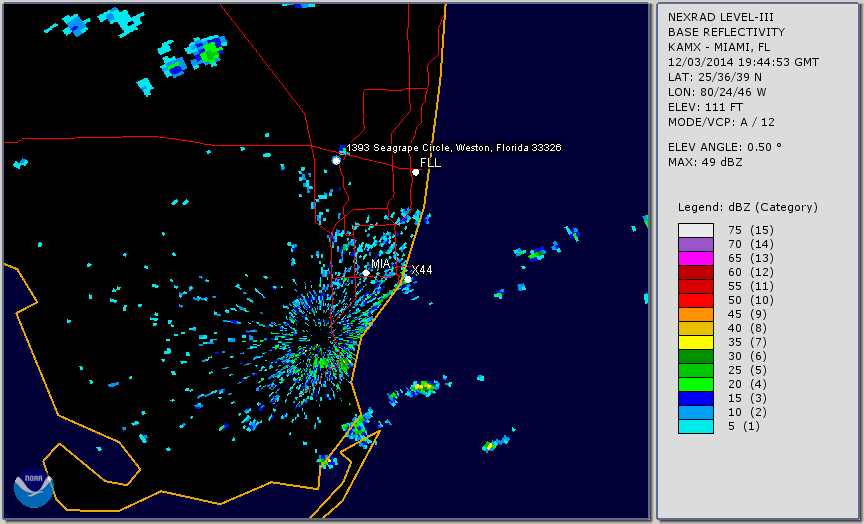This screenshot has height=524, width=864.
Task: Click the KAMX - MIAMI, FL station line
Action: (x=719, y=47)
